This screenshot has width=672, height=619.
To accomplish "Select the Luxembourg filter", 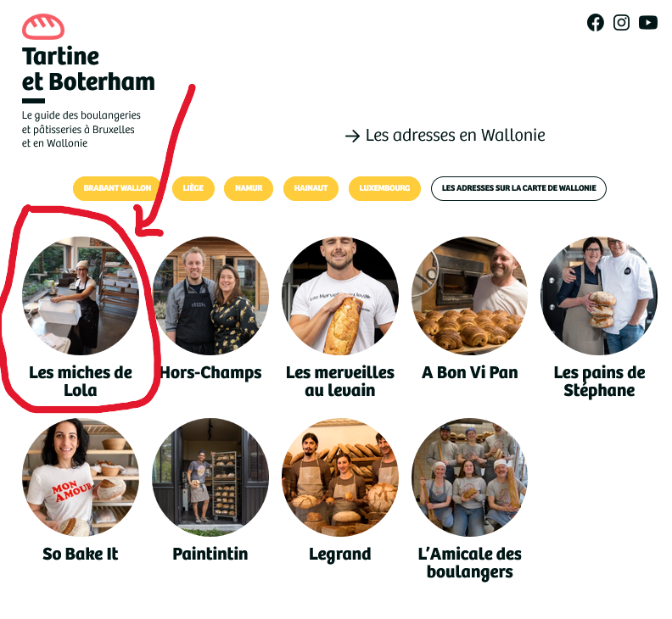I will click(384, 188).
